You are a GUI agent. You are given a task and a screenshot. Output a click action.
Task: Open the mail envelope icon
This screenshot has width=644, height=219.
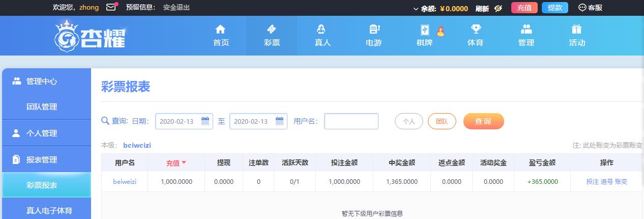111,7
